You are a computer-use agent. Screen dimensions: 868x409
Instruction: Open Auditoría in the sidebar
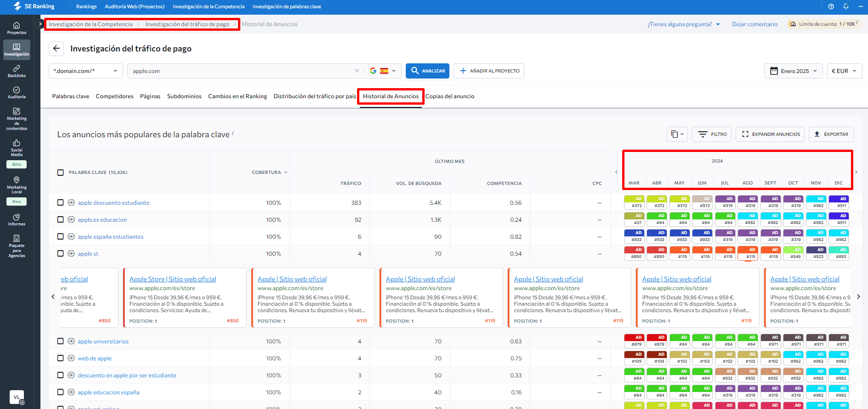[17, 93]
